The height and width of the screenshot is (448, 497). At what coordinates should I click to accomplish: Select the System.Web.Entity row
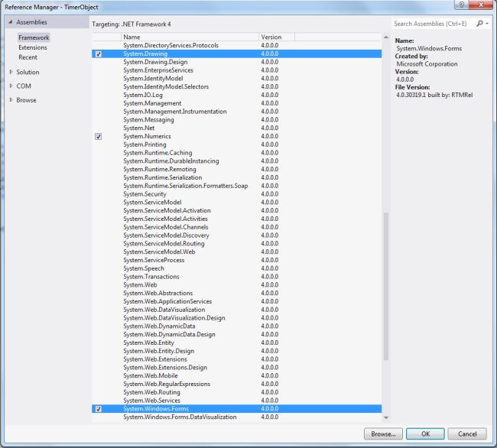237,342
